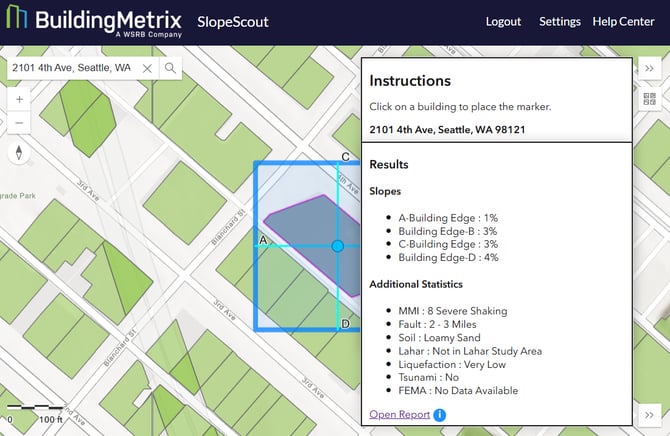670x436 pixels.
Task: Click "Liquefaction : Very Low" statistic
Action: pyautogui.click(x=452, y=365)
